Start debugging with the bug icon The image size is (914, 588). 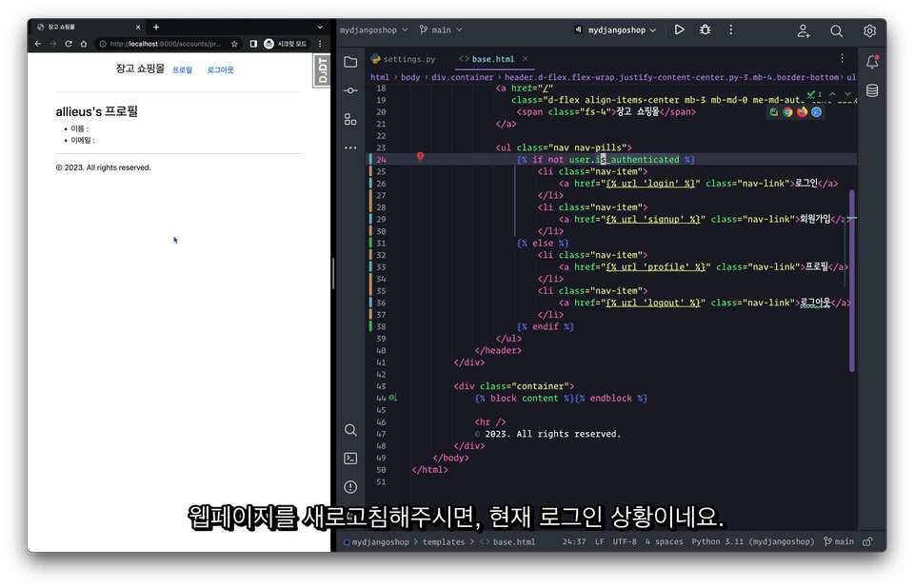[705, 30]
